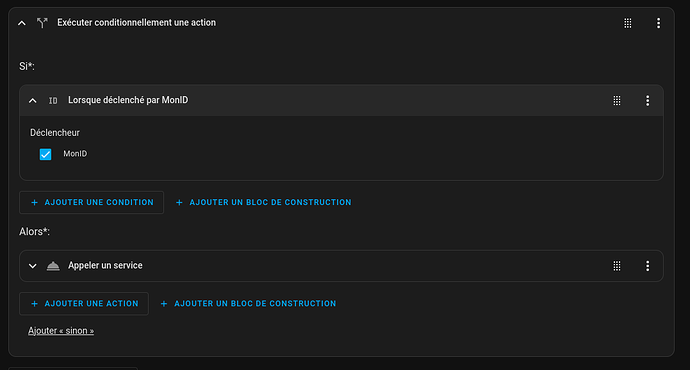This screenshot has height=370, width=690.
Task: Uncheck the MonID trigger checkbox
Action: coord(45,154)
